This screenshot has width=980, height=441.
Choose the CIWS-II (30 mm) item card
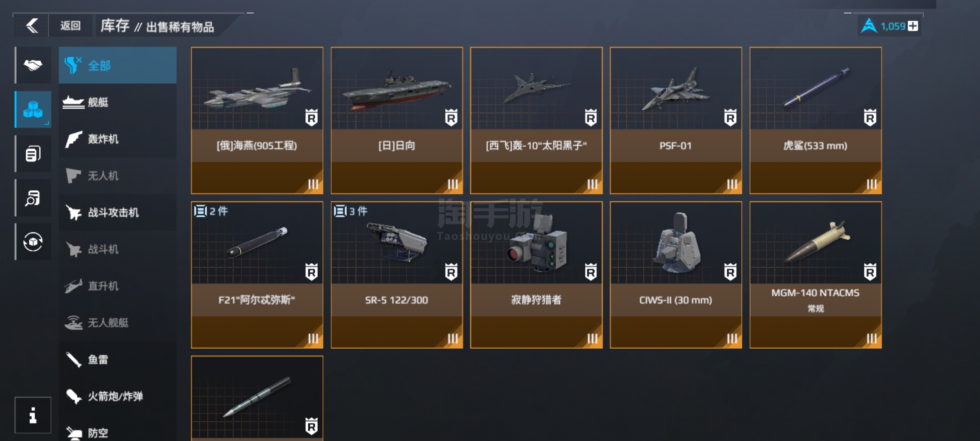(x=676, y=275)
